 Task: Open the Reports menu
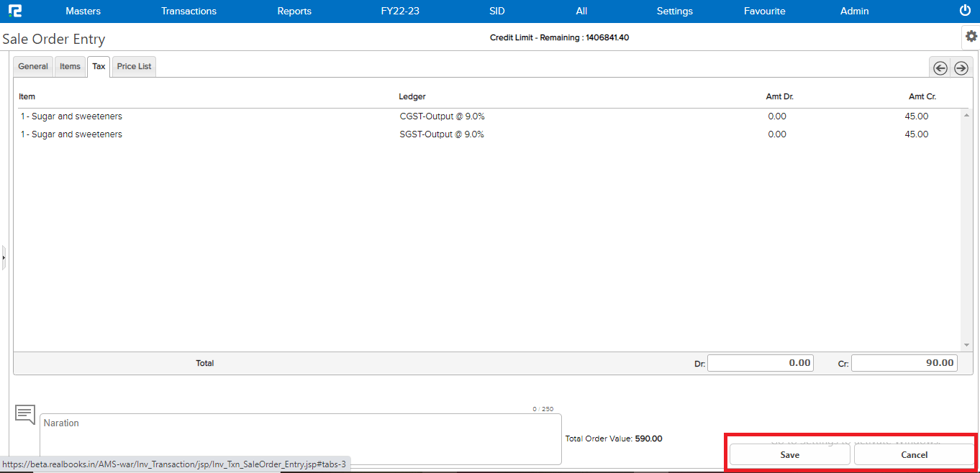(x=294, y=11)
